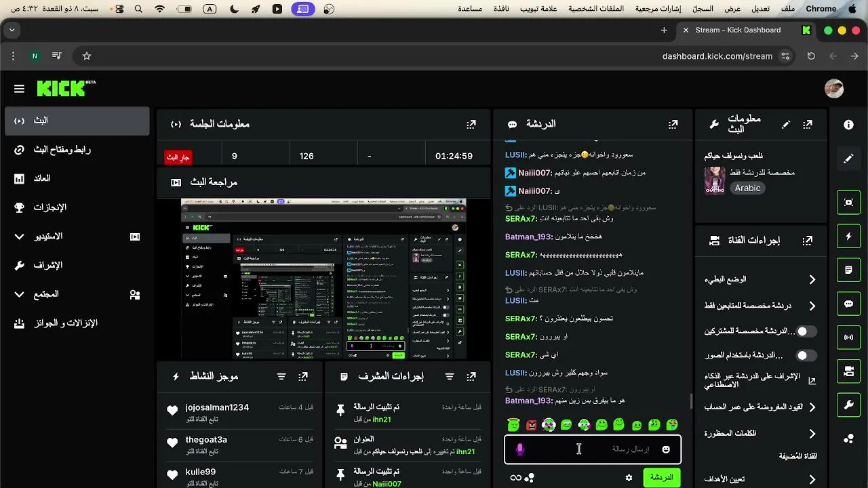
Task: Pop out the moderator actions panel
Action: (x=471, y=376)
